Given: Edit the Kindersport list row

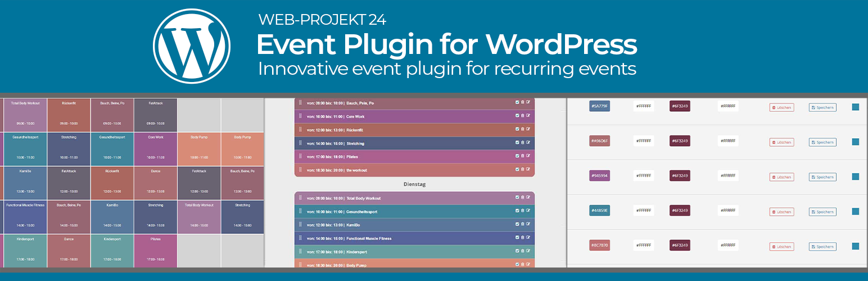Looking at the screenshot, I should (x=528, y=251).
